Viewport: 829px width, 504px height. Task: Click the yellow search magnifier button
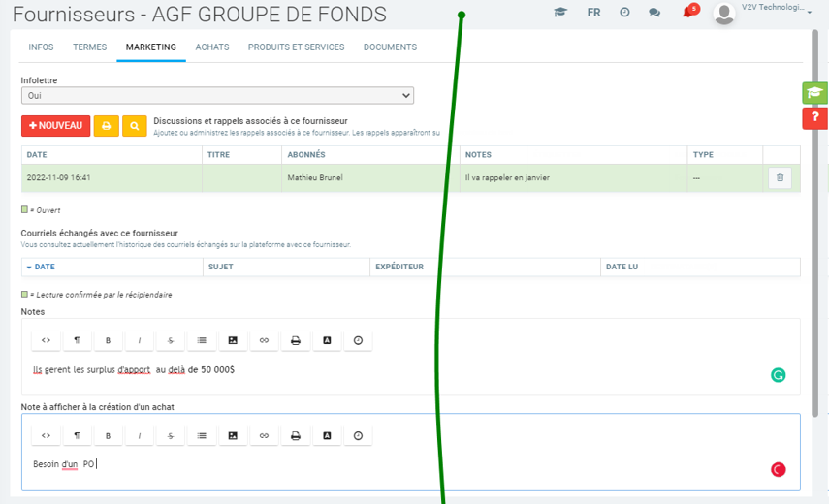coord(134,126)
